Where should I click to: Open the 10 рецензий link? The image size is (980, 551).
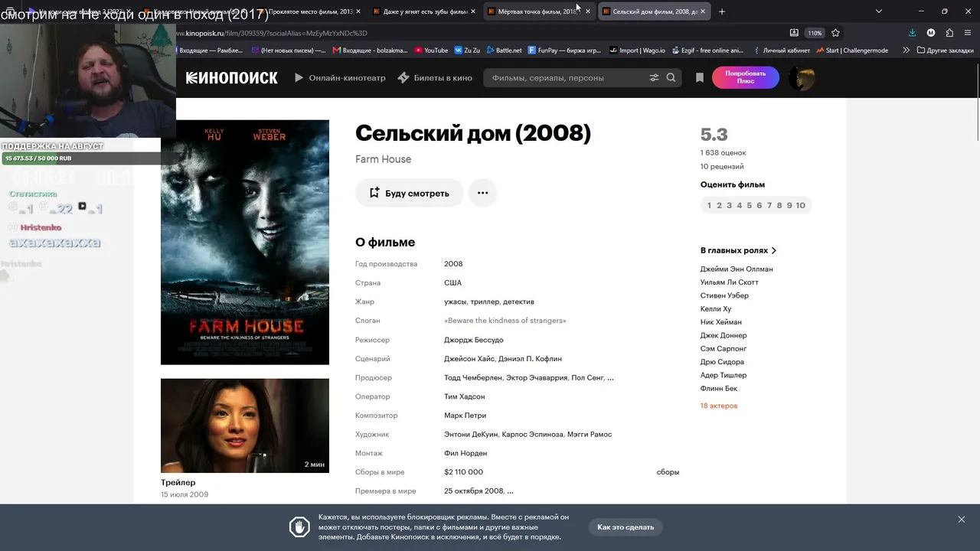tap(722, 166)
